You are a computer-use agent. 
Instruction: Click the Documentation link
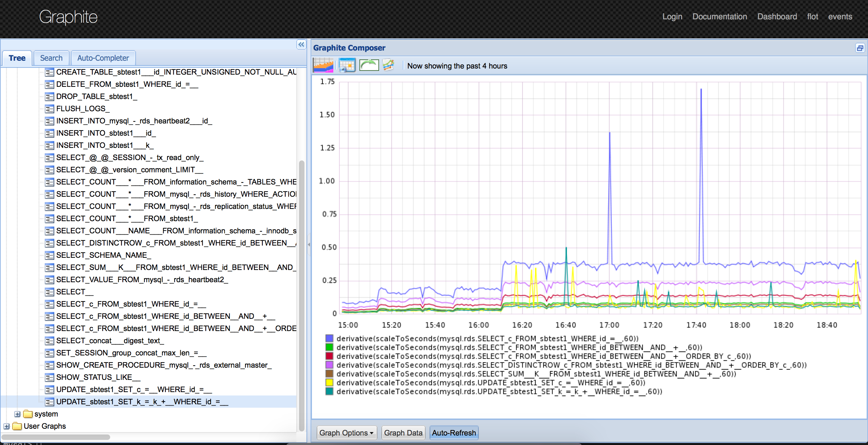(719, 17)
